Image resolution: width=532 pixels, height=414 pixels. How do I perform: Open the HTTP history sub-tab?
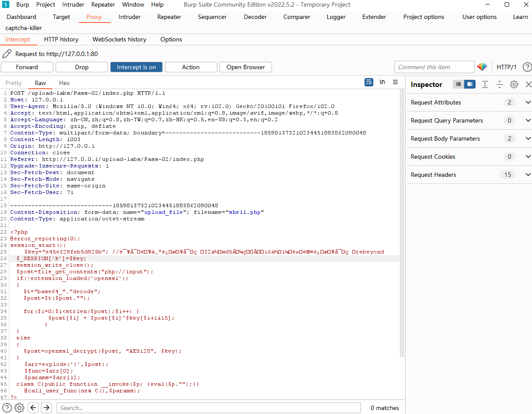pos(61,39)
